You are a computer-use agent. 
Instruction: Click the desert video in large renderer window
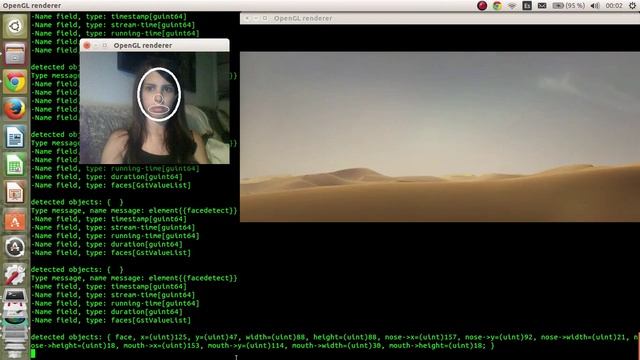(x=440, y=137)
